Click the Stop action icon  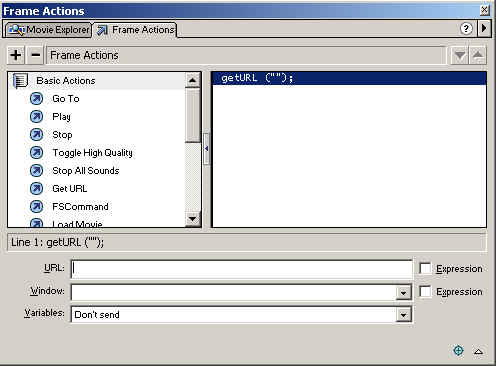[36, 135]
